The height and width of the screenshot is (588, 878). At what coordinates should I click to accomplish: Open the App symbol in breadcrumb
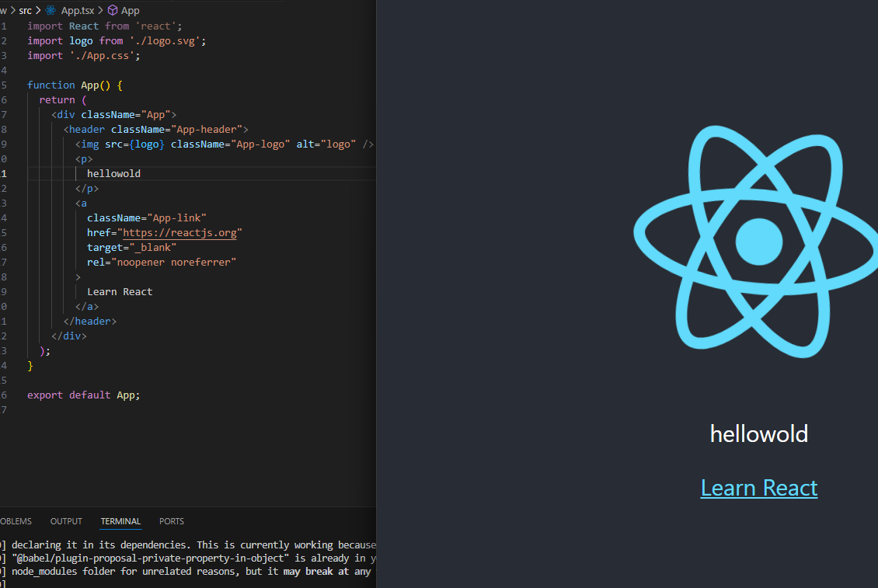coord(131,10)
